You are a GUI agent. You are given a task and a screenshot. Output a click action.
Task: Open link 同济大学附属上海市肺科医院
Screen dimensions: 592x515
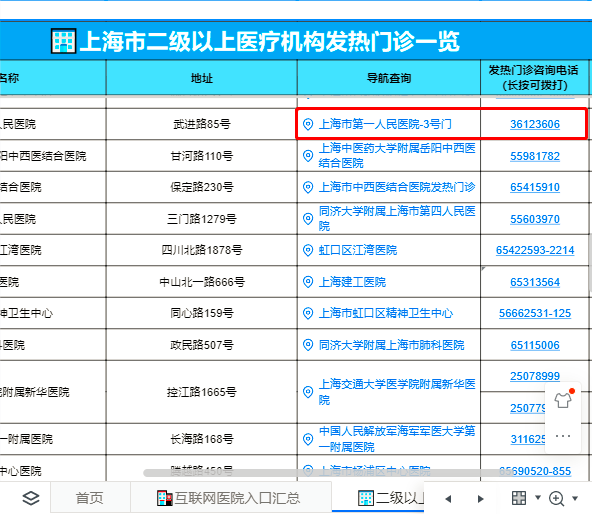391,345
